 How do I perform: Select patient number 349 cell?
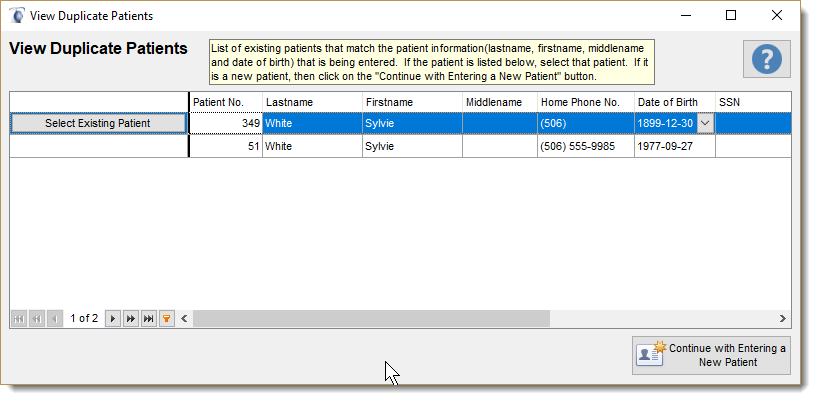click(x=225, y=123)
